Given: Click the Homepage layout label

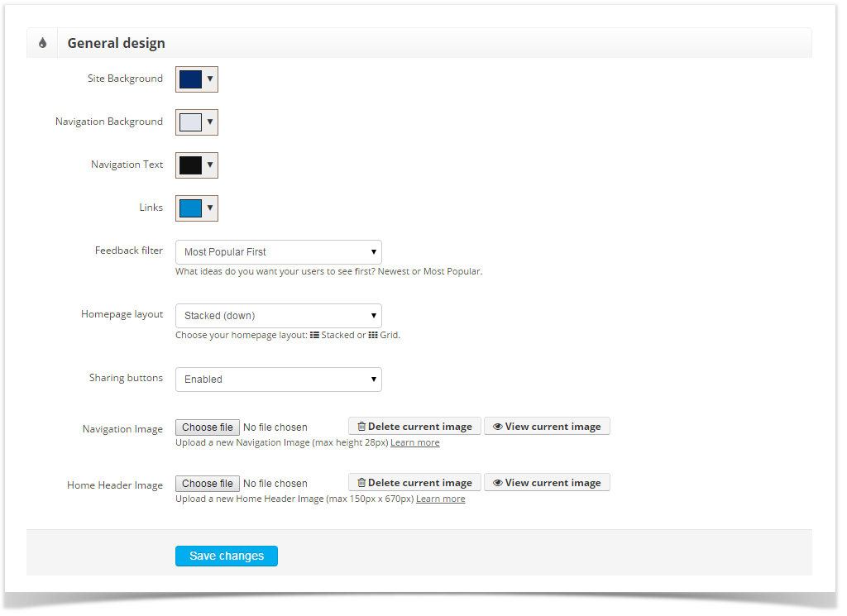Looking at the screenshot, I should pos(122,314).
